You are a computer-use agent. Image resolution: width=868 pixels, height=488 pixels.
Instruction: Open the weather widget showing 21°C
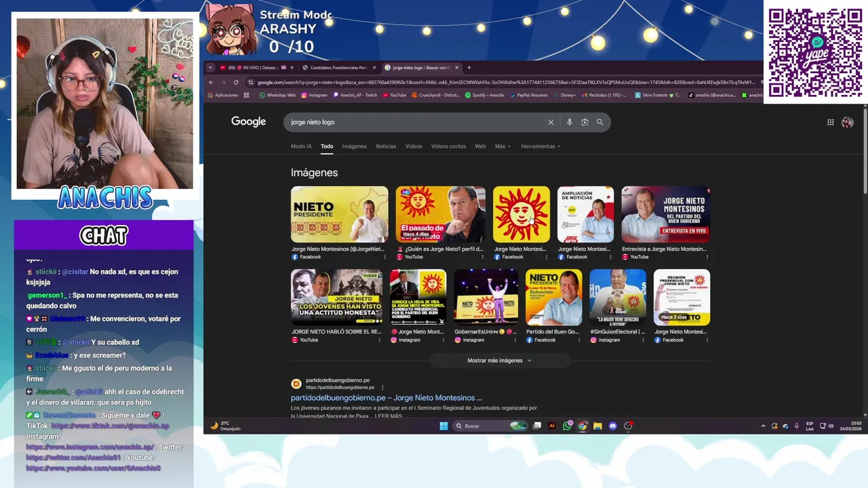(x=226, y=426)
